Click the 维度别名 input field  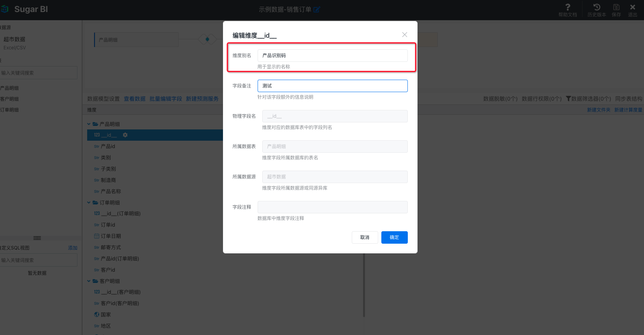coord(332,56)
